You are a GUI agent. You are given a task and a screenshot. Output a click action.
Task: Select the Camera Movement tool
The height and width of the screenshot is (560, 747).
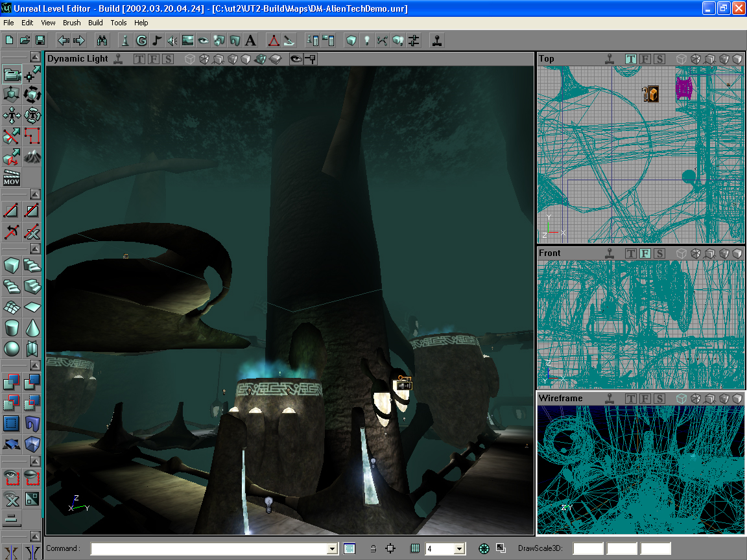coord(12,75)
